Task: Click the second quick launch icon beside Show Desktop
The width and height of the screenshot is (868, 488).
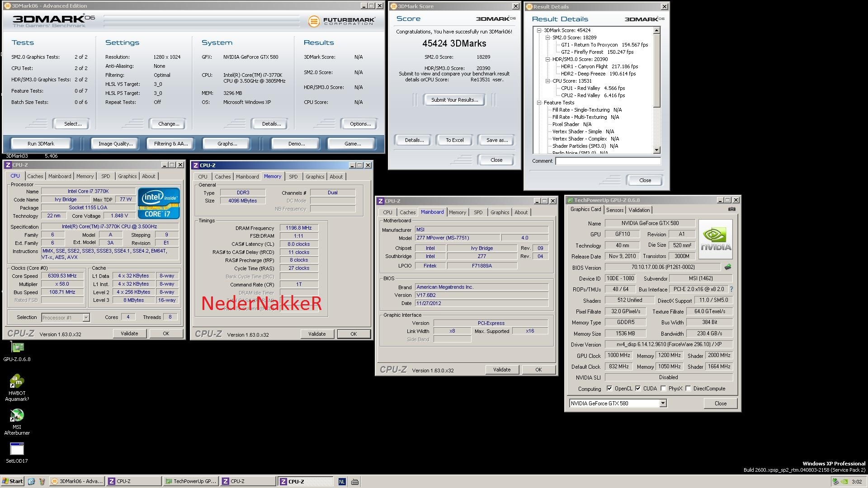Action: pyautogui.click(x=42, y=481)
